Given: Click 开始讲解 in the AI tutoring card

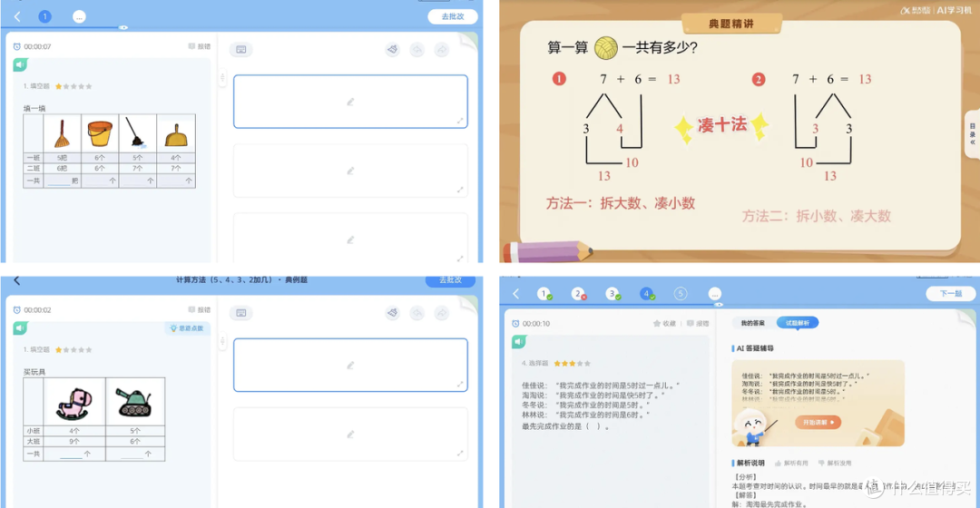Looking at the screenshot, I should (x=818, y=423).
